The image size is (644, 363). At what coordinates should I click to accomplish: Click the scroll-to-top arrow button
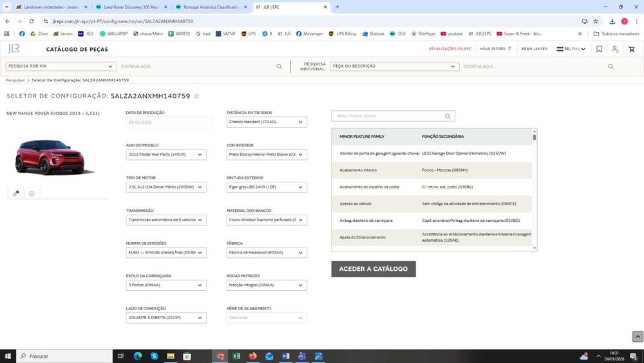click(638, 337)
